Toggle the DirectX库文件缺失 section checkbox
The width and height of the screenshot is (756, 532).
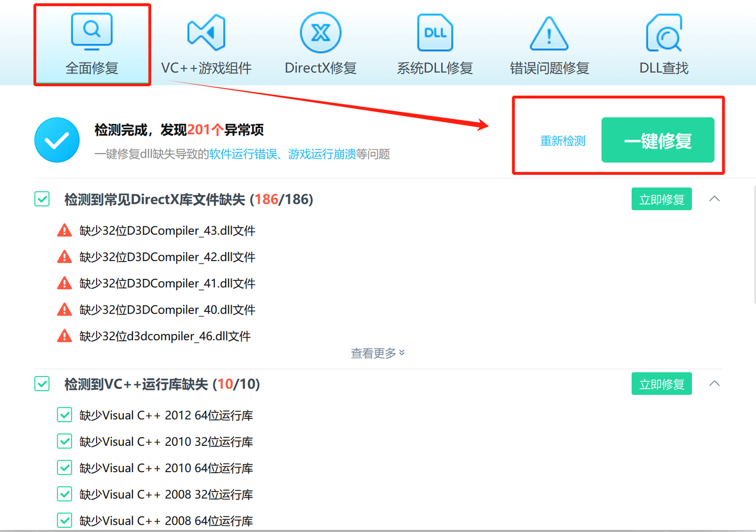click(x=41, y=199)
